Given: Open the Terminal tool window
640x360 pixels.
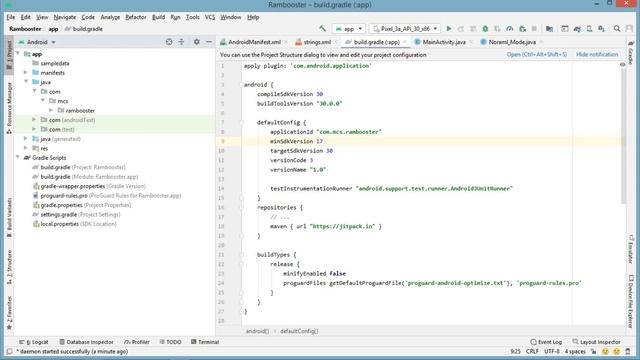Looking at the screenshot, I should point(205,342).
